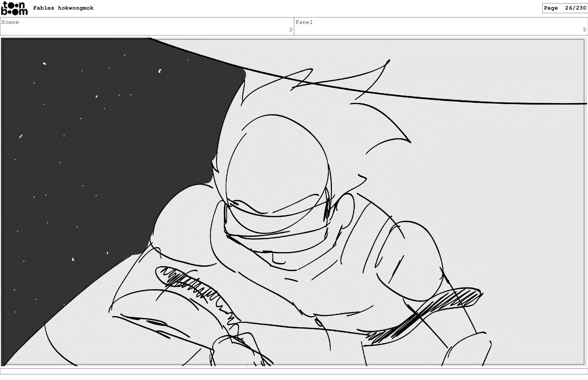The image size is (588, 380).
Task: Click the 'Scene' header label
Action: 10,22
